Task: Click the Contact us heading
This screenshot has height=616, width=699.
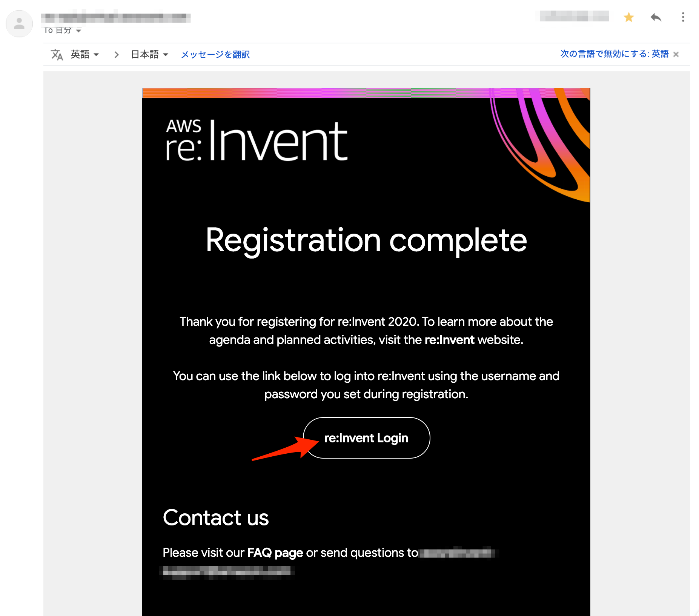Action: tap(215, 518)
